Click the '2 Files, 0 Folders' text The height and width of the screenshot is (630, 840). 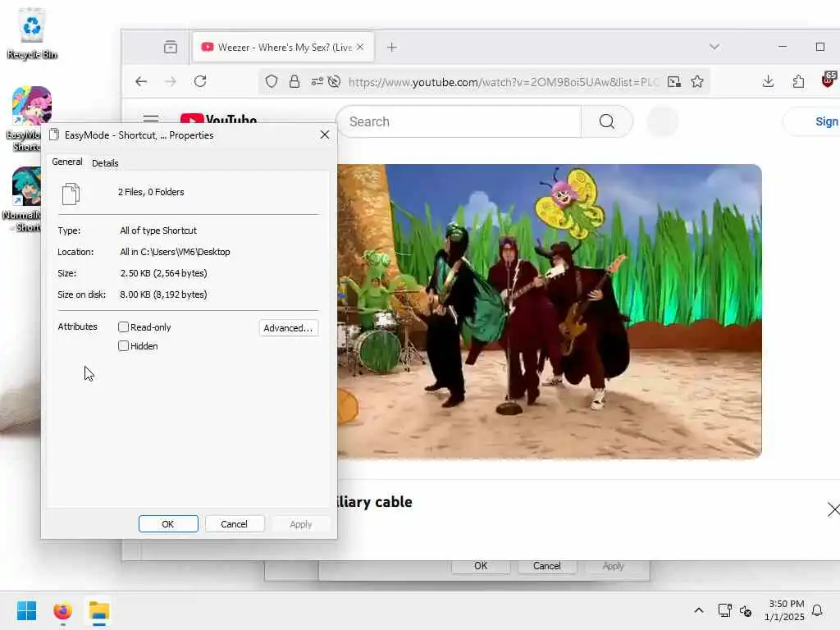tap(151, 192)
